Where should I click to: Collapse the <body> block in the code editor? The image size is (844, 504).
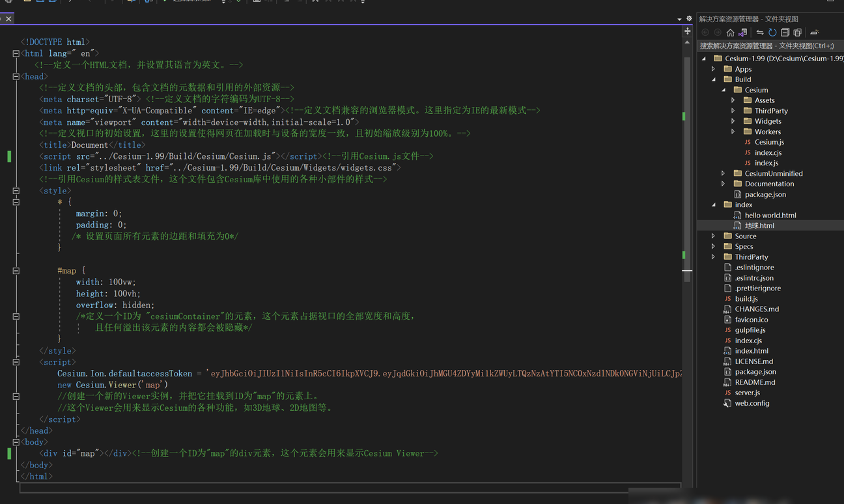[16, 442]
